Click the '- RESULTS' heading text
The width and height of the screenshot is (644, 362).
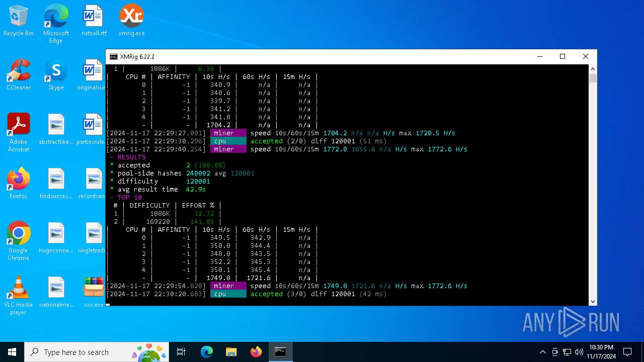[x=128, y=157]
